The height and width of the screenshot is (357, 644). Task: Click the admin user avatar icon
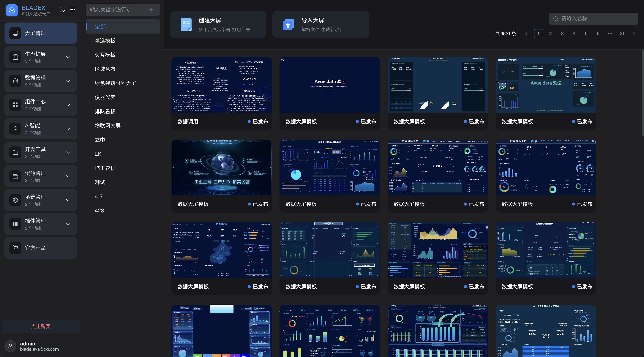click(x=10, y=346)
